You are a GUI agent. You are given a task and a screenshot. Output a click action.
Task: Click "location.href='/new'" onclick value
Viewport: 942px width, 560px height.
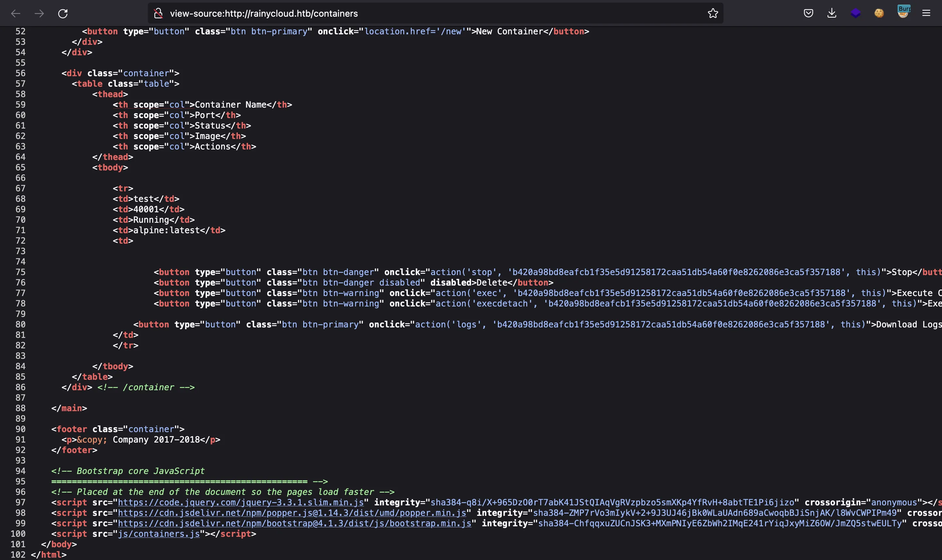(415, 31)
